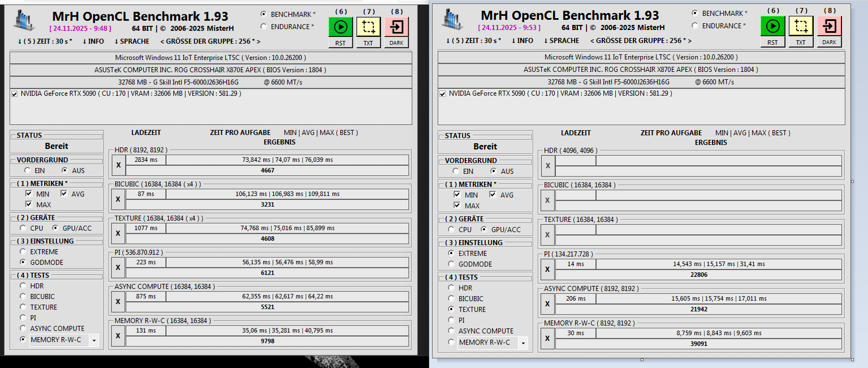The height and width of the screenshot is (368, 868).
Task: Select HDR test in the 9:48 window
Action: [x=23, y=286]
